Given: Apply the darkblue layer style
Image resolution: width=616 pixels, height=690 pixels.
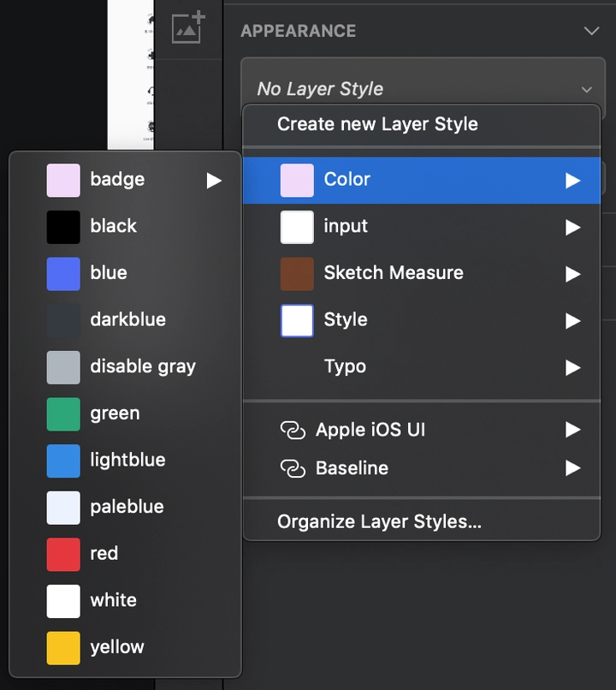Looking at the screenshot, I should [125, 320].
